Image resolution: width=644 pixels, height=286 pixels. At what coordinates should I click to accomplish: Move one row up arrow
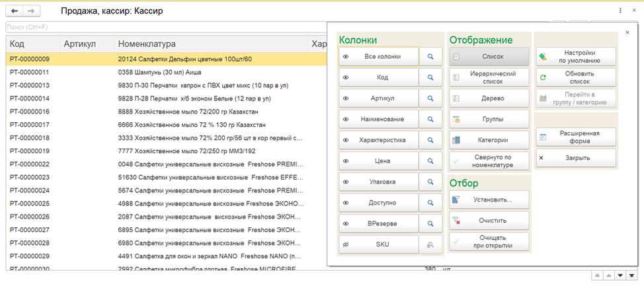[x=609, y=275]
